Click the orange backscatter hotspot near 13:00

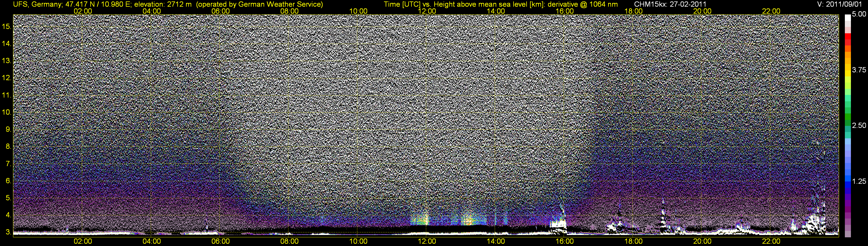click(468, 221)
